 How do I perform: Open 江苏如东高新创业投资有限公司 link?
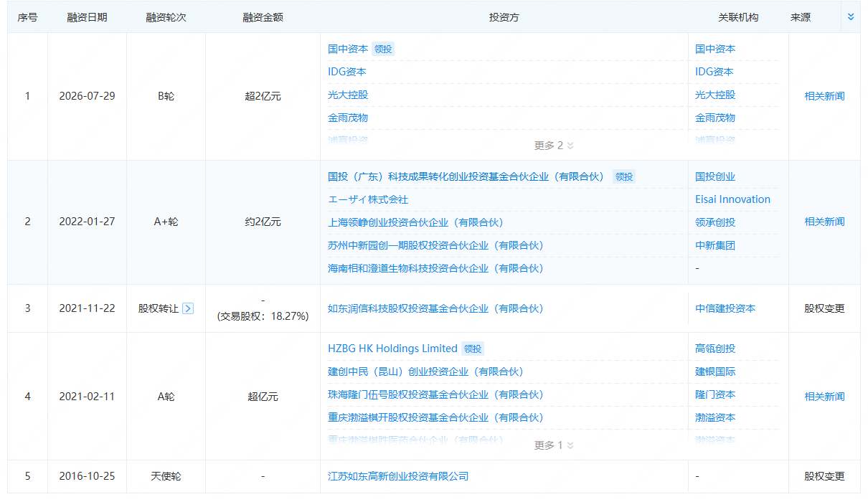tap(398, 476)
